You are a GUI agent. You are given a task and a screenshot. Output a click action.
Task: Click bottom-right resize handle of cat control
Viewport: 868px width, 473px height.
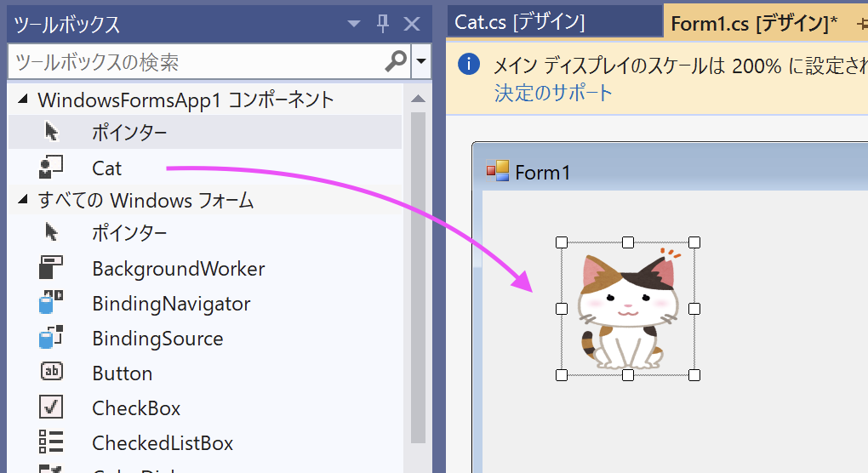694,375
